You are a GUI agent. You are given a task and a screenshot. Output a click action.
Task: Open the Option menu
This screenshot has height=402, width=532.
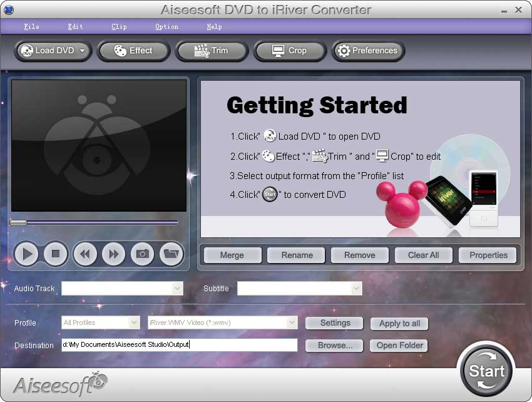pyautogui.click(x=166, y=26)
